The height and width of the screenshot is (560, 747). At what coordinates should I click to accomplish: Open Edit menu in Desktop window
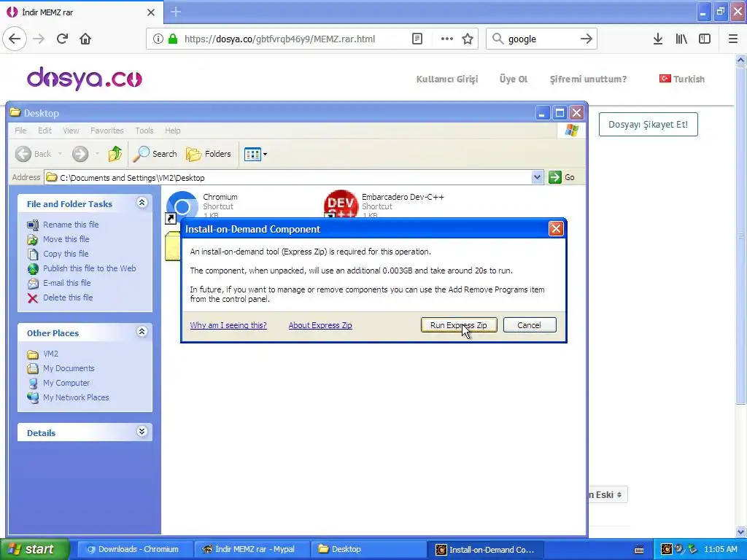pos(44,131)
